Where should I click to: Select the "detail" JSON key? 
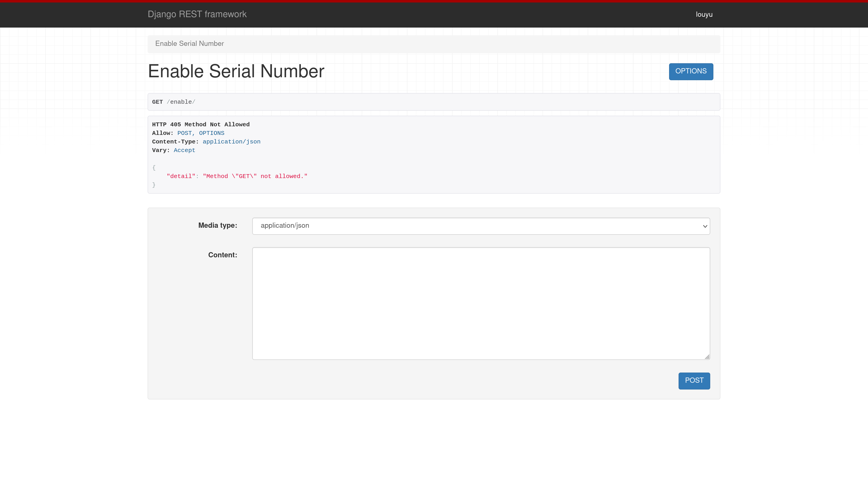181,176
